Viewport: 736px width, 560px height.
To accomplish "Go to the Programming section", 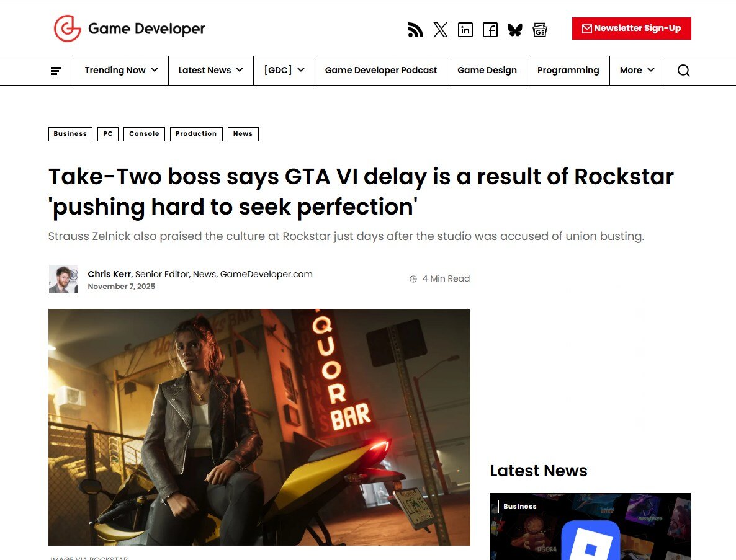I will point(568,70).
